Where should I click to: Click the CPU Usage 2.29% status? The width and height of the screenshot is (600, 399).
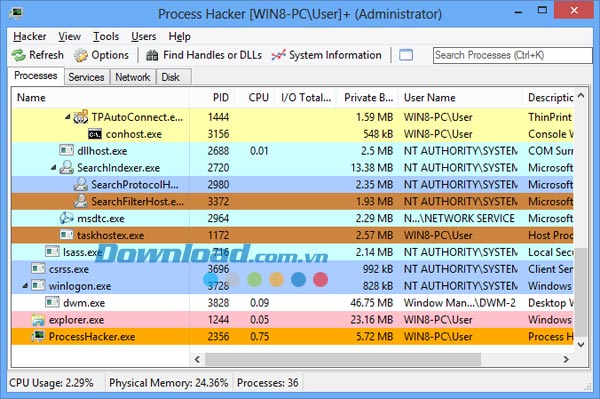pos(51,383)
